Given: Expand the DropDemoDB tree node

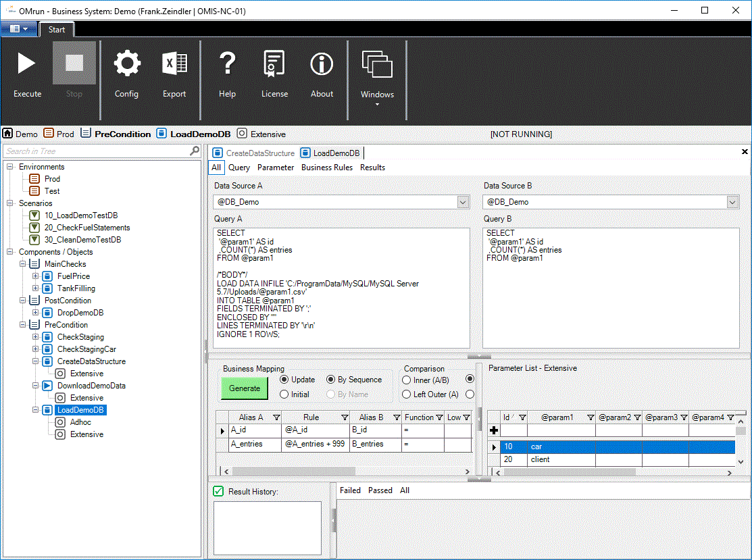Looking at the screenshot, I should point(34,312).
